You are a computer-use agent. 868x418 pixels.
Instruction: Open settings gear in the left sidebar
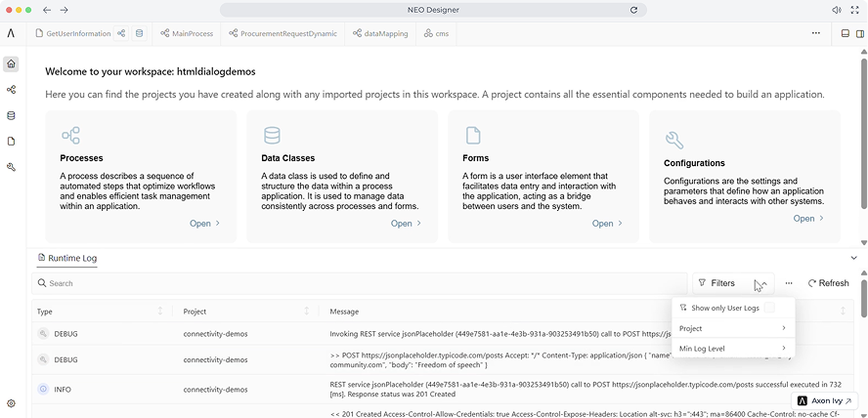pyautogui.click(x=11, y=403)
